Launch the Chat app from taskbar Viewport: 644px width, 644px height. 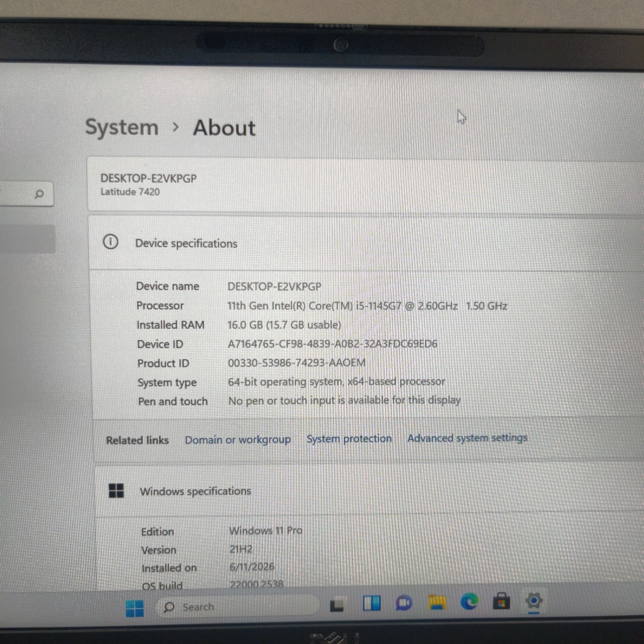[404, 603]
